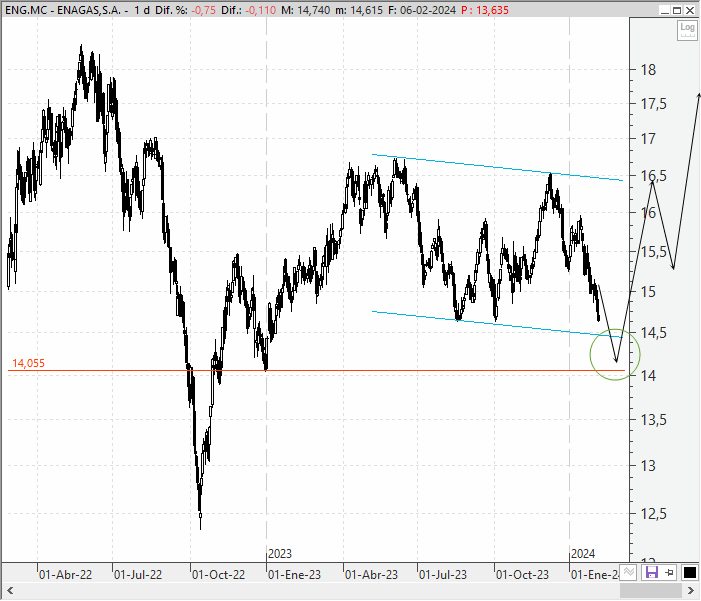Click the m: 14,615 value in title
Screen dimensions: 701x601
359,10
